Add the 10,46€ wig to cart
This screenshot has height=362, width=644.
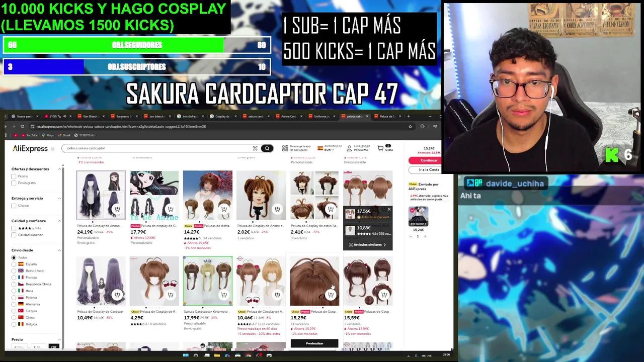pos(277,295)
